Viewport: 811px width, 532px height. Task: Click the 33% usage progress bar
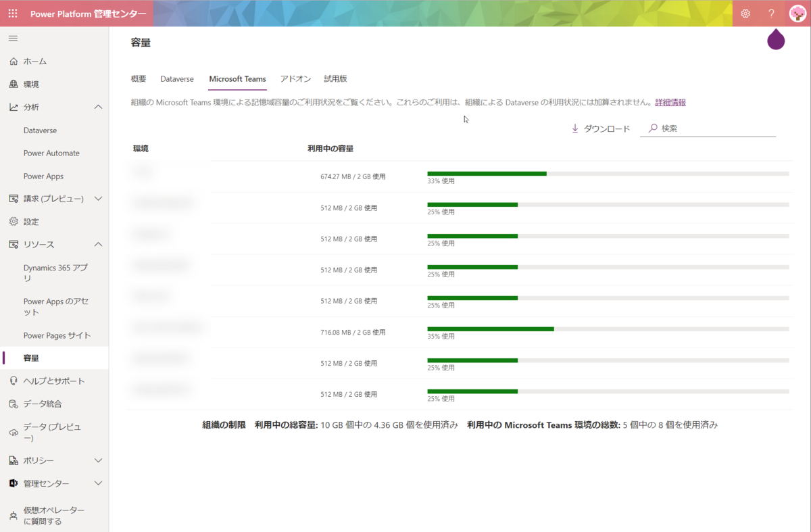click(x=608, y=174)
